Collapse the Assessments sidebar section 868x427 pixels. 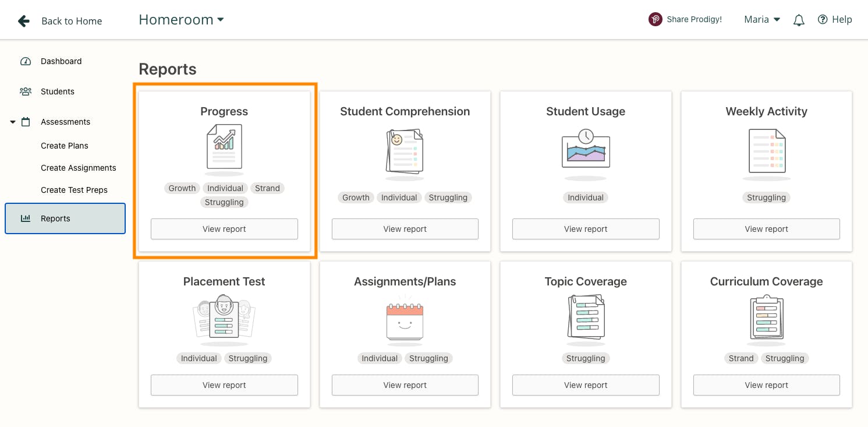[x=13, y=122]
